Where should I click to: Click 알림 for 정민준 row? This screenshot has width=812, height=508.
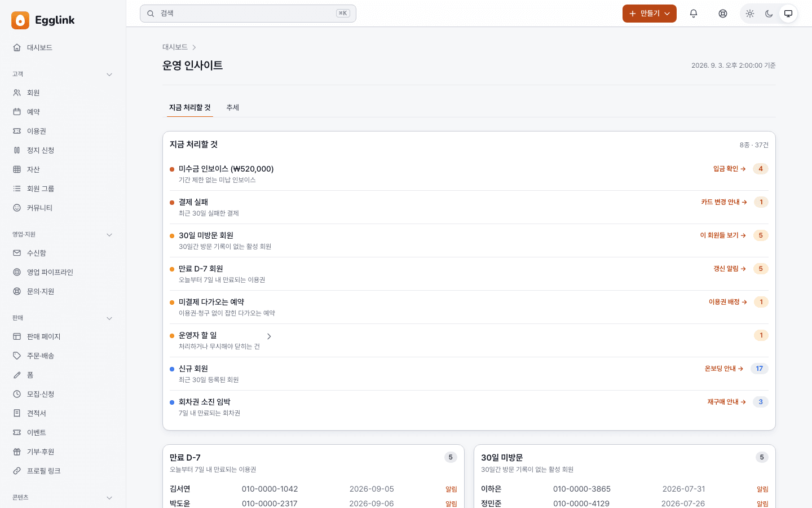pos(762,503)
